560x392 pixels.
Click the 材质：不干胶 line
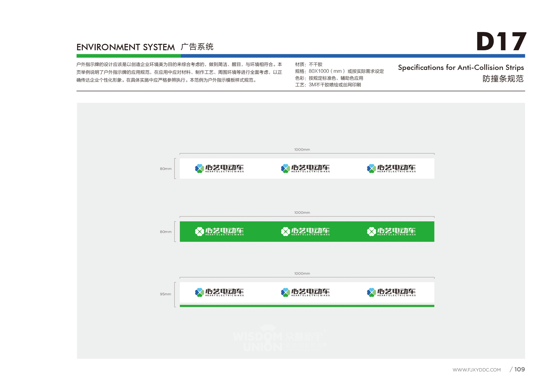[309, 64]
